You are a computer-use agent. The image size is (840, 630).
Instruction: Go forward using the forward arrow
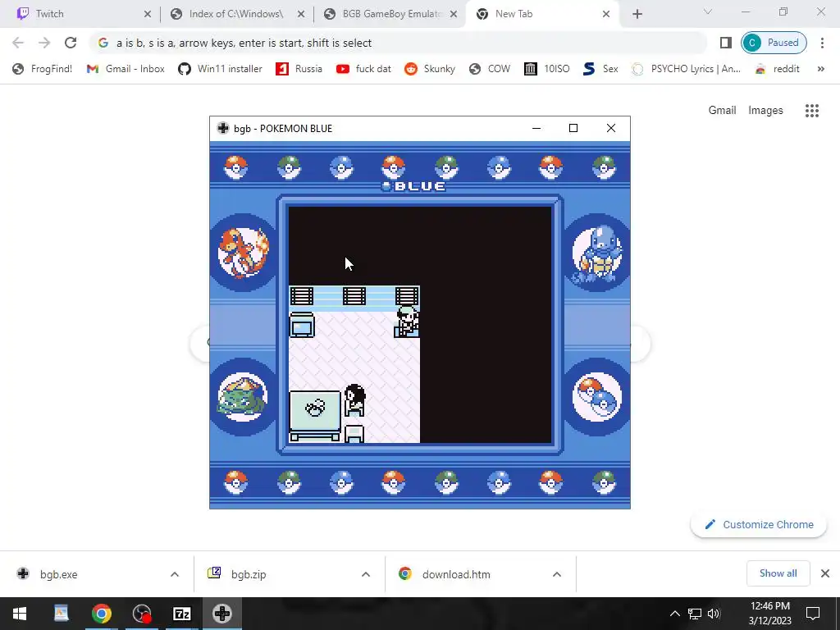pyautogui.click(x=44, y=43)
